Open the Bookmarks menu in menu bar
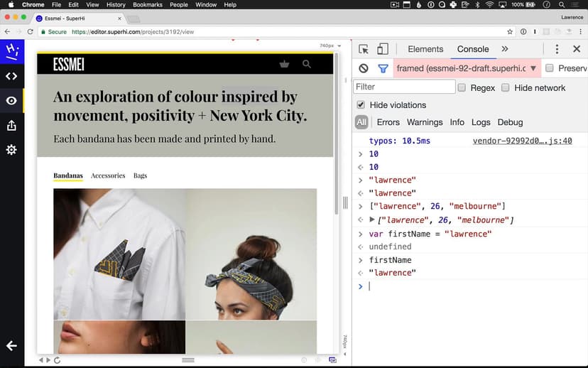 tap(148, 5)
